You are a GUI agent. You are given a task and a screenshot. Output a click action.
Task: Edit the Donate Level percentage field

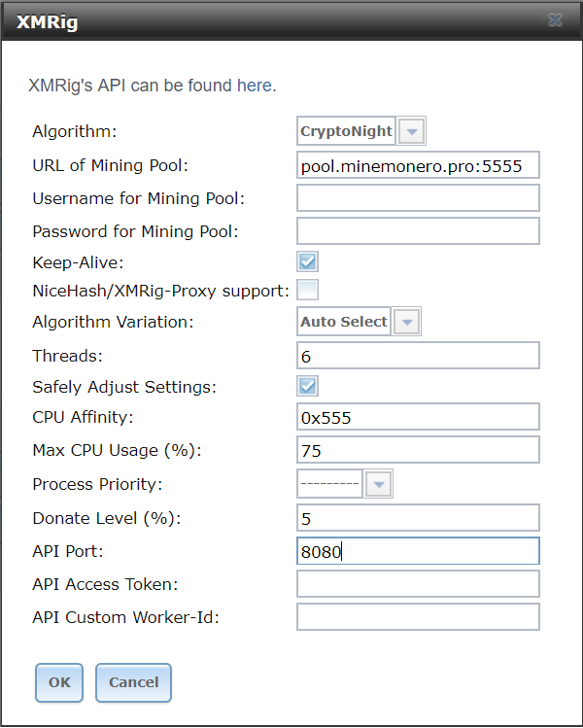tap(418, 518)
